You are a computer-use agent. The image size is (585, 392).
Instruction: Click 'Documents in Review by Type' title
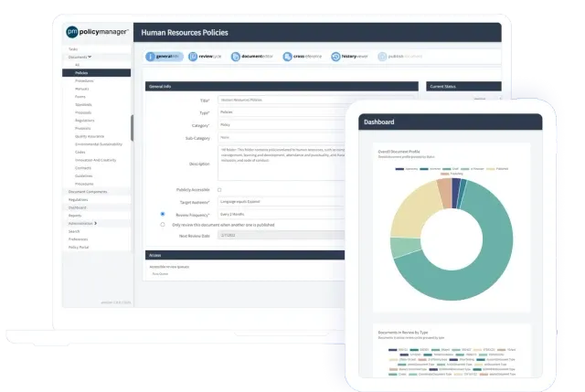403,333
